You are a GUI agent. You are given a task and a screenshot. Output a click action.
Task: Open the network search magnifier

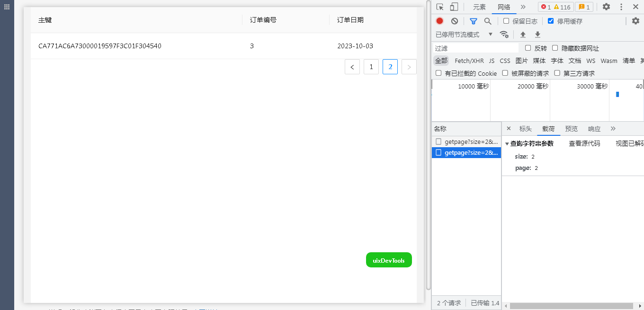488,21
